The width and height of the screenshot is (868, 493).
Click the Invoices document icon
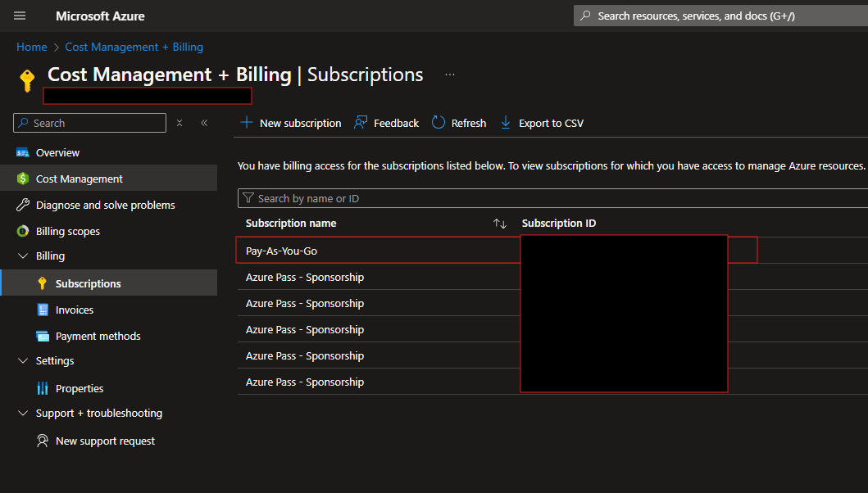click(43, 310)
